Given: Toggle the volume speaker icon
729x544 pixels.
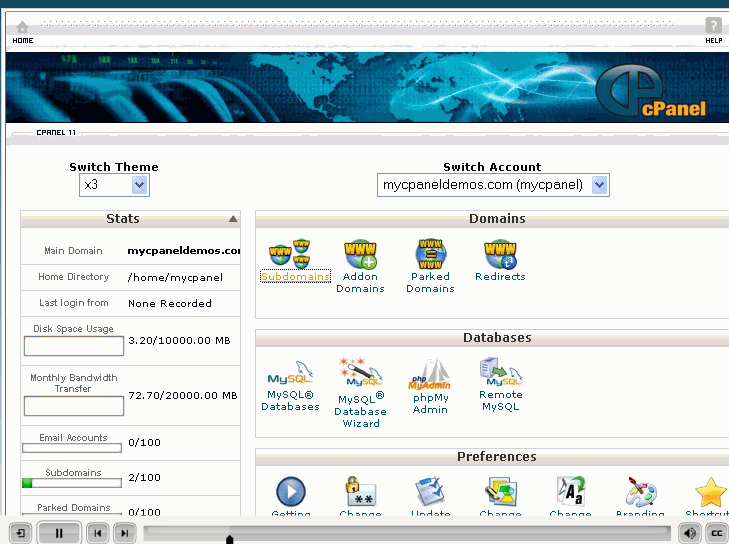Looking at the screenshot, I should (x=690, y=533).
